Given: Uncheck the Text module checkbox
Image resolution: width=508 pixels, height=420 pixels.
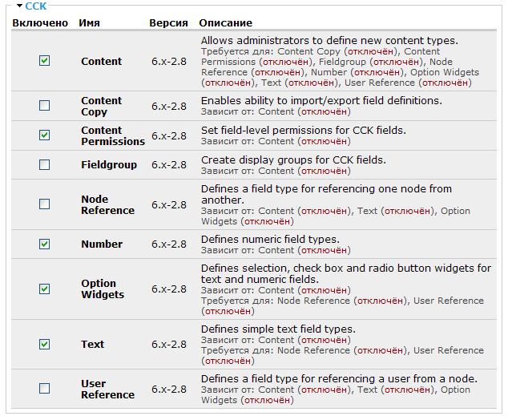Looking at the screenshot, I should point(44,344).
